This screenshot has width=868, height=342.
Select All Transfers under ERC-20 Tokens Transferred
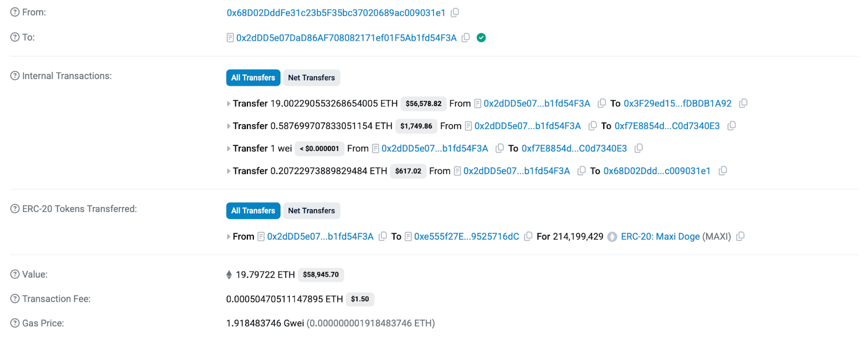253,210
